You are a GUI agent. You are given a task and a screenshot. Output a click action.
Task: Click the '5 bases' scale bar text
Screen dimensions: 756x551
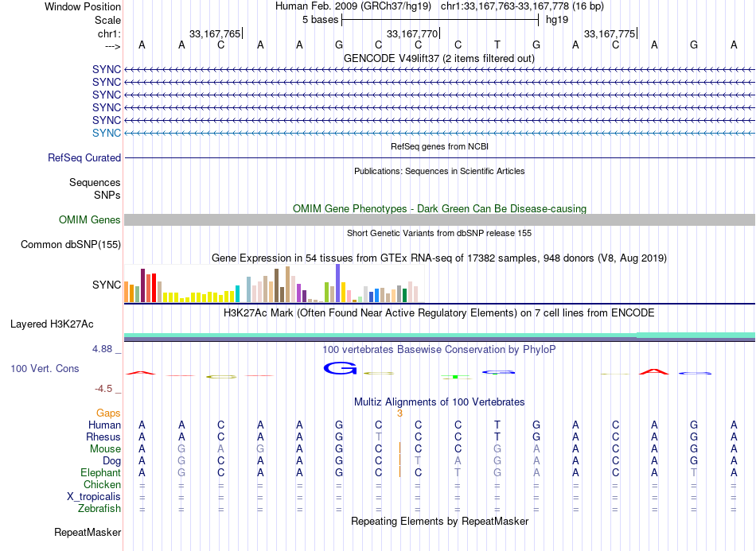pyautogui.click(x=320, y=20)
